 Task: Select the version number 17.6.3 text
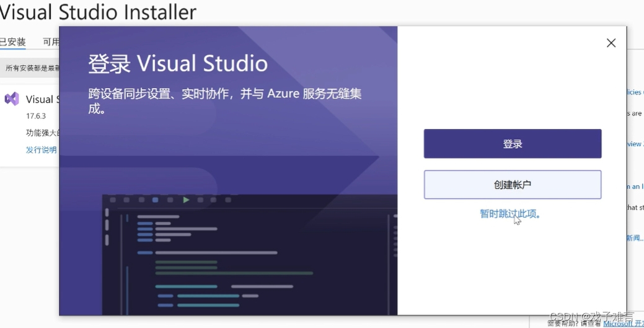click(36, 116)
